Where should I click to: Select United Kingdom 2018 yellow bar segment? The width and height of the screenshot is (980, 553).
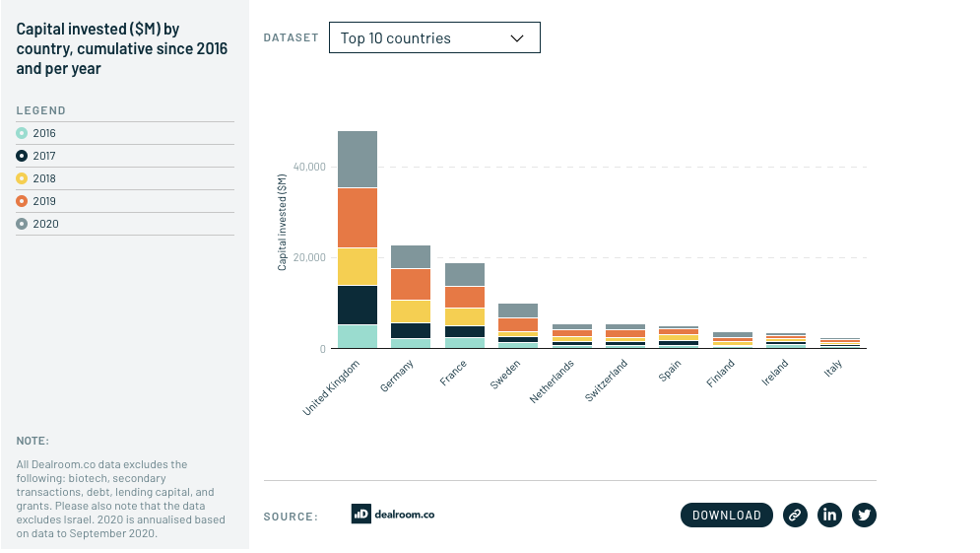(358, 266)
